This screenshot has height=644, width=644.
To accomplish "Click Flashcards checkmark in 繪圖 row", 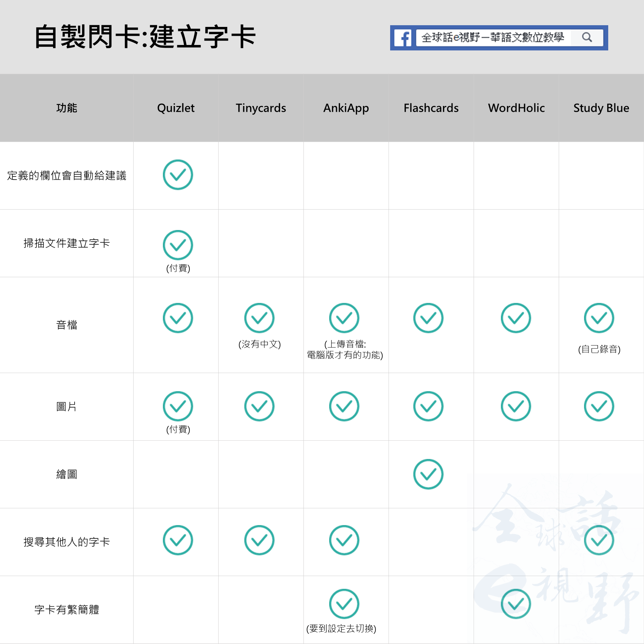I will point(428,474).
